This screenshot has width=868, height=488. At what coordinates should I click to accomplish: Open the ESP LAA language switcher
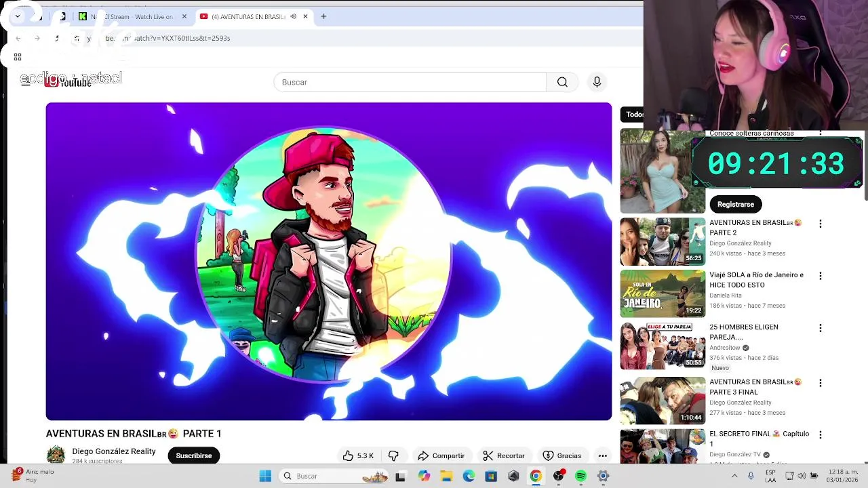click(770, 476)
